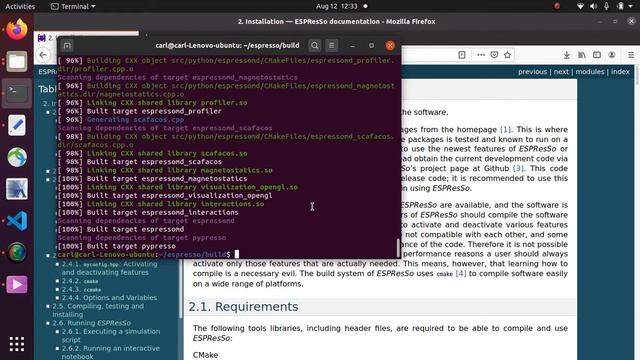Open 2.6 Running ESPResSo entry
This screenshot has width=640, height=360.
click(x=91, y=323)
